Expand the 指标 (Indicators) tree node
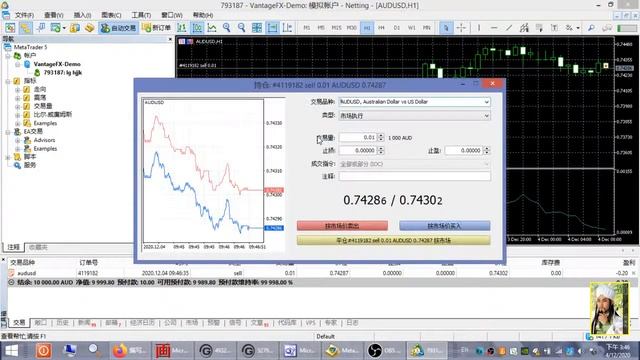Screen dimensions: 640x360 click(8, 81)
